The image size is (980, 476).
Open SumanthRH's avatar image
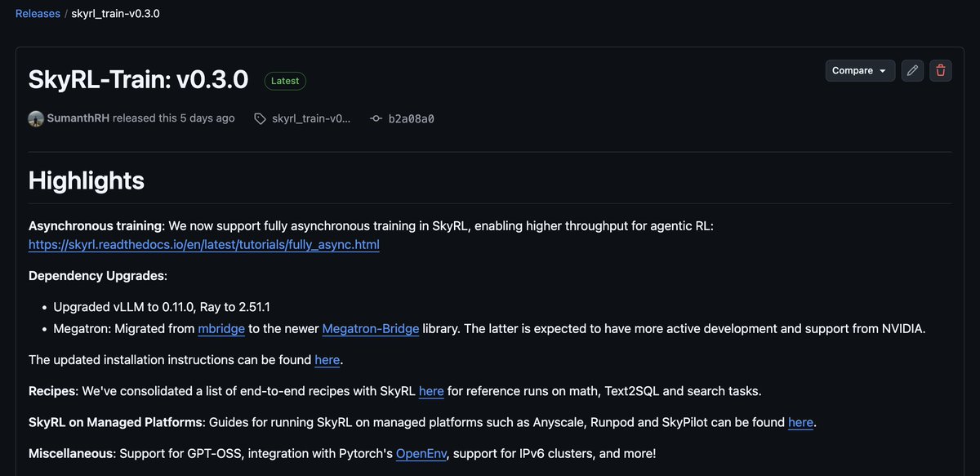[36, 118]
